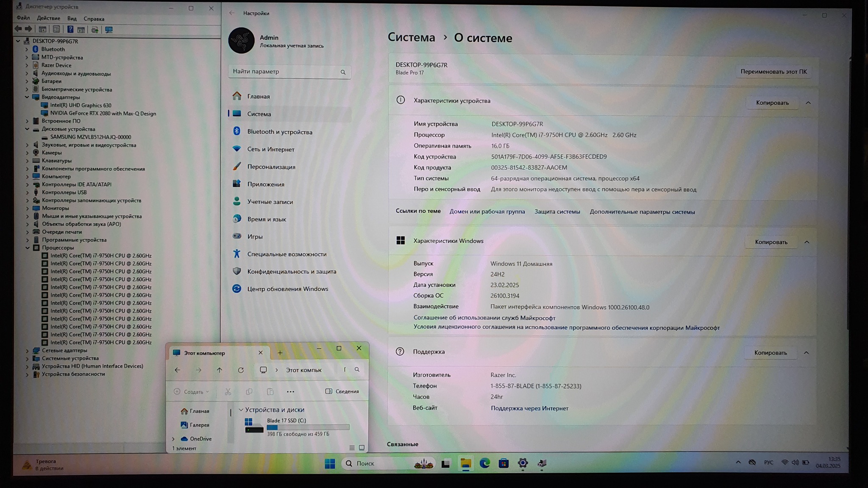868x488 pixels.
Task: Click the Windows Start button
Action: pyautogui.click(x=330, y=463)
